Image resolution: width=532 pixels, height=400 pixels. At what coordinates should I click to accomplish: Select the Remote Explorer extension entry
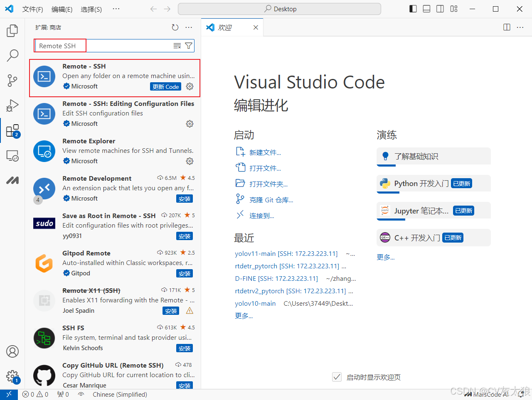113,151
